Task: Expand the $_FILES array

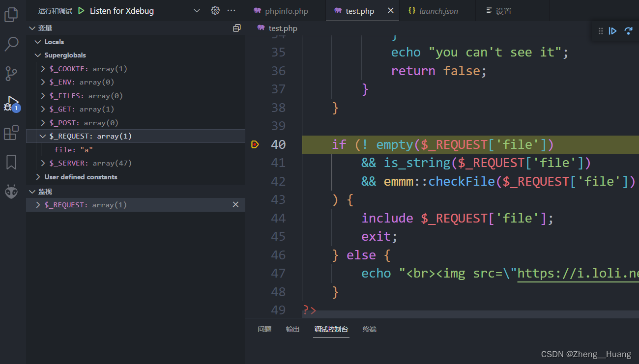Action: tap(43, 96)
